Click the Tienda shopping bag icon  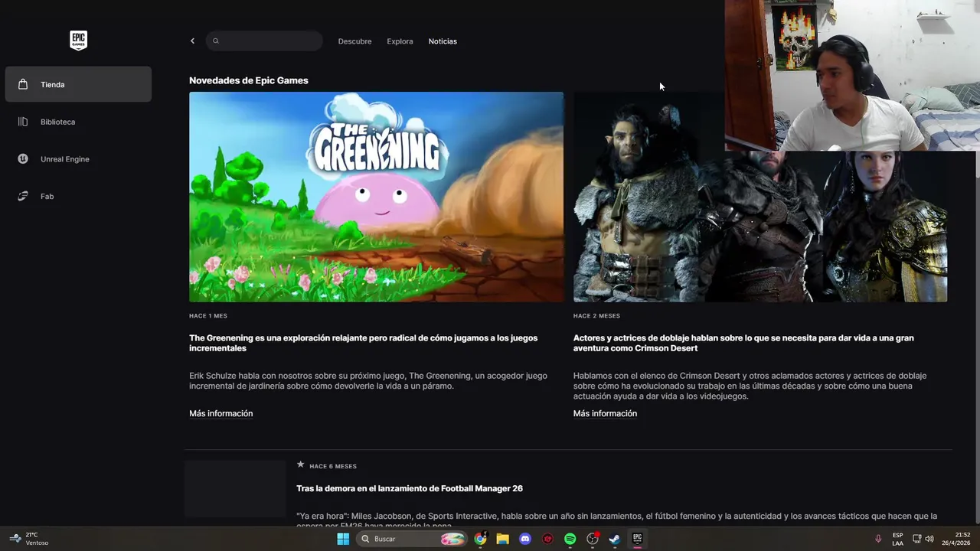pos(23,84)
